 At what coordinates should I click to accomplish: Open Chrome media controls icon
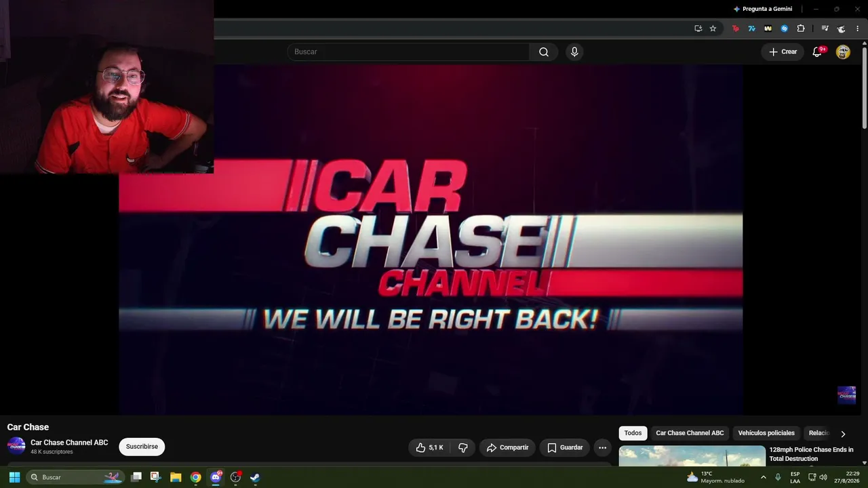825,28
